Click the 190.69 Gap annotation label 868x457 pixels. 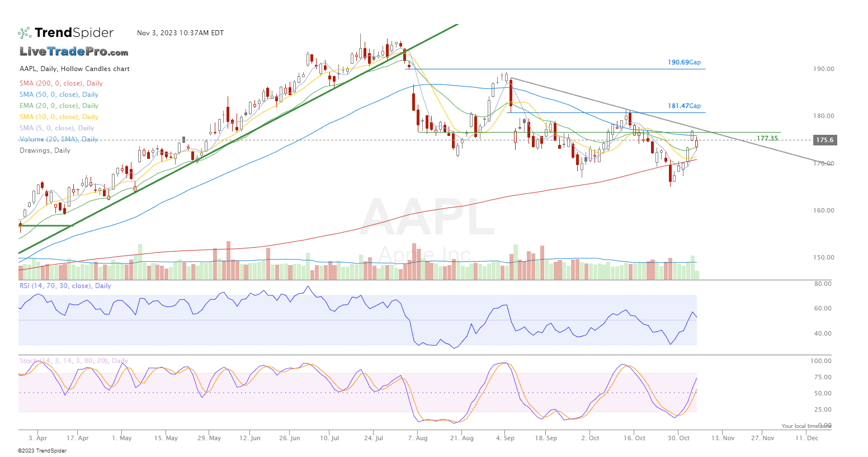[x=684, y=62]
